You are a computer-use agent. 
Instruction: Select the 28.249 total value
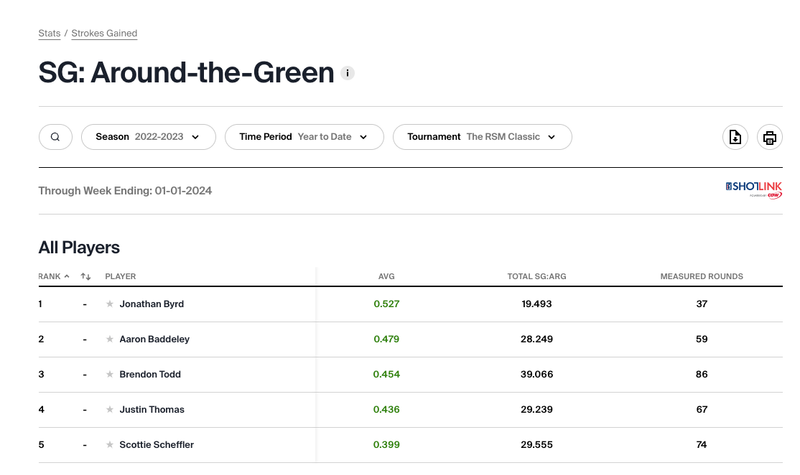(537, 339)
